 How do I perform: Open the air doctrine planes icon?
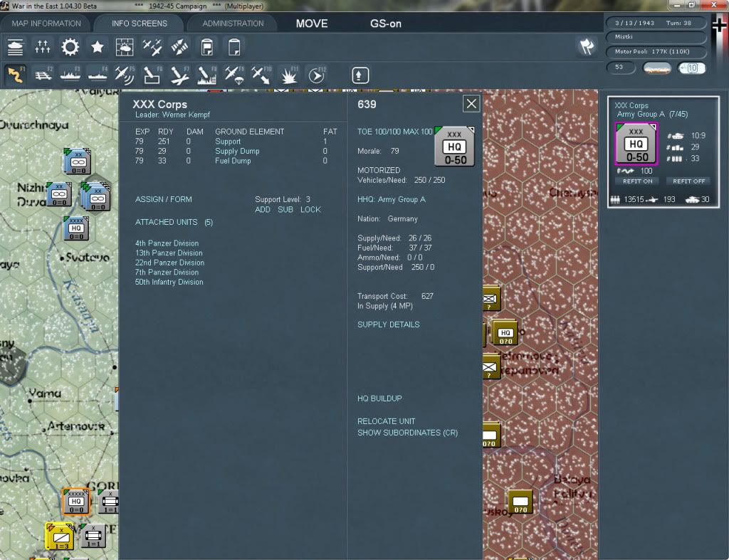[x=152, y=47]
